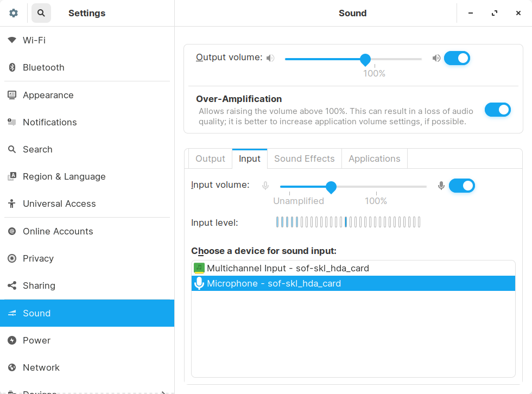This screenshot has height=394, width=532.
Task: Disable the Over-Amplification switch
Action: [498, 110]
